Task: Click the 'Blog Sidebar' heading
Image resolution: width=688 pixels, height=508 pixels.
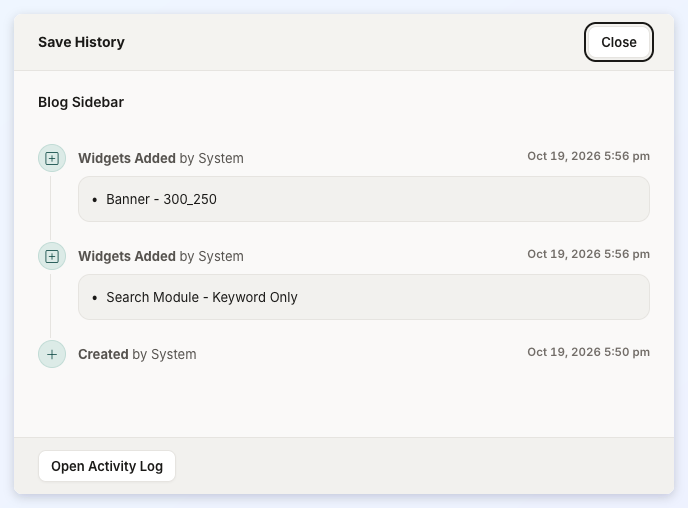Action: pyautogui.click(x=81, y=102)
